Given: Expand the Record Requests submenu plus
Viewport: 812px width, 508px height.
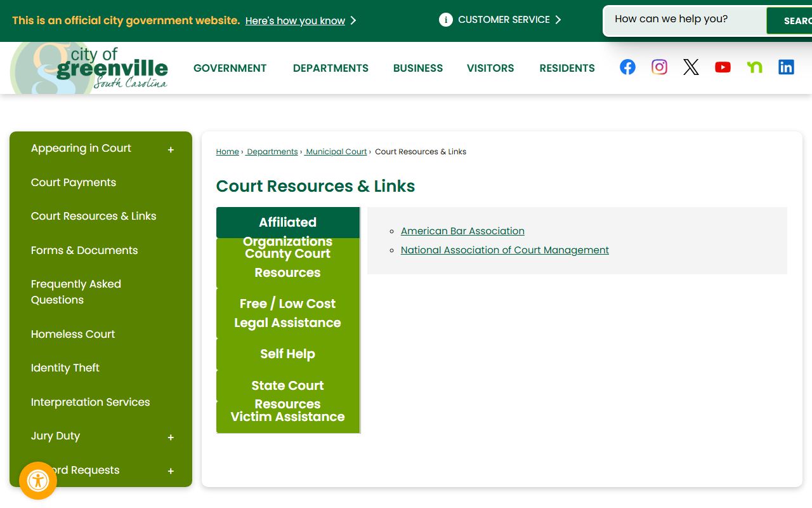Looking at the screenshot, I should coord(171,471).
